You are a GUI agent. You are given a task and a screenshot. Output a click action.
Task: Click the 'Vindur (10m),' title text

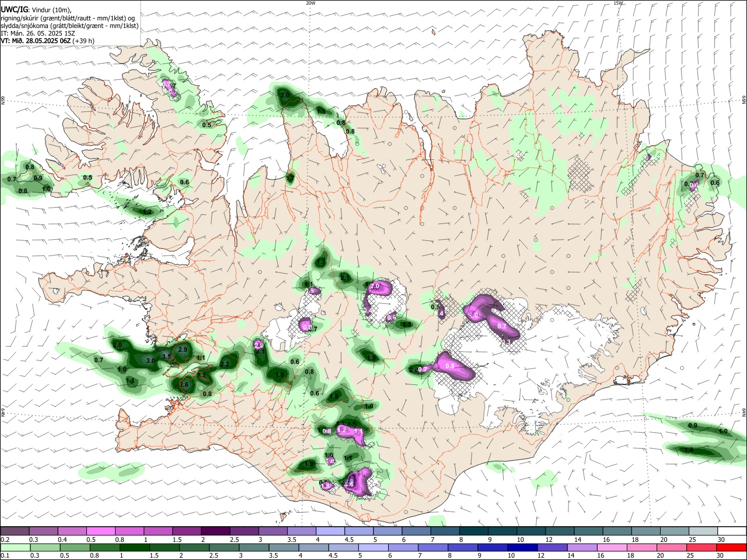coord(51,10)
